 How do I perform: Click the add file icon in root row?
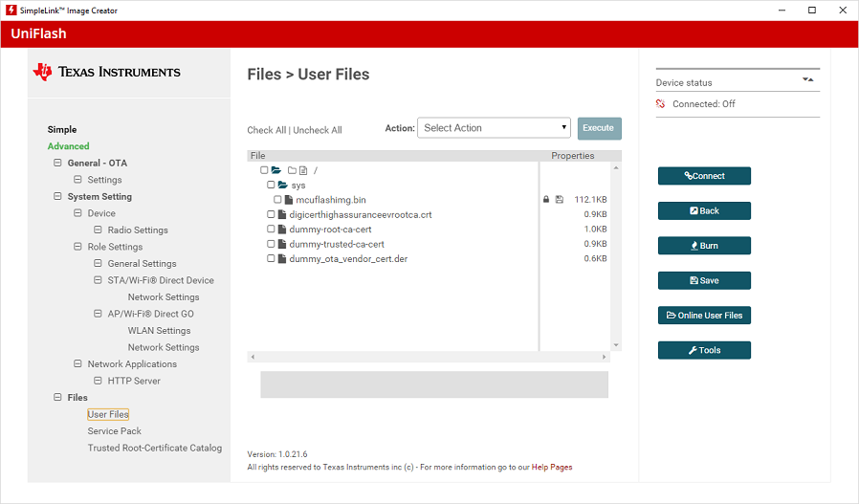[x=303, y=170]
